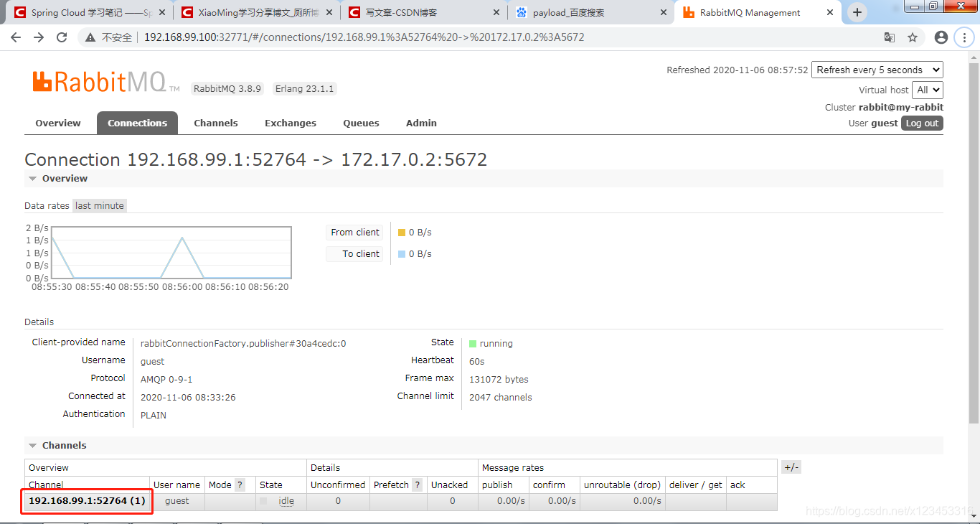Image resolution: width=980 pixels, height=524 pixels.
Task: Open the Connections navigation tab
Action: (137, 123)
